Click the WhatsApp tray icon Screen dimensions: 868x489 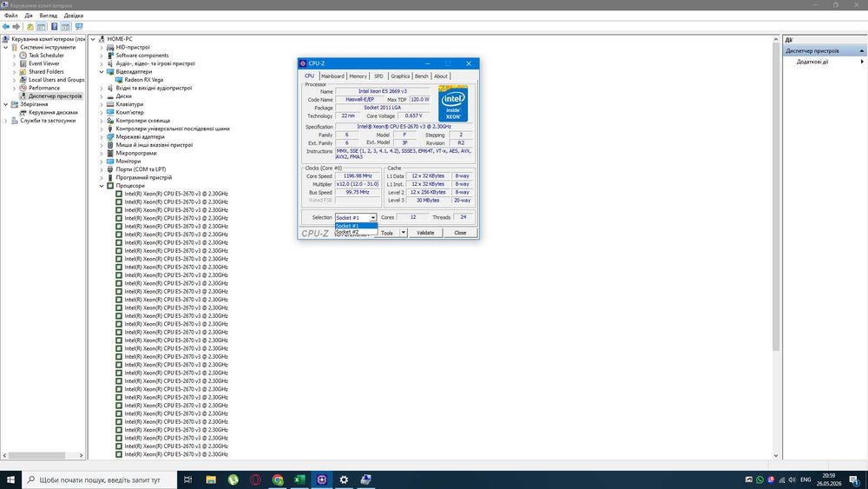click(759, 480)
